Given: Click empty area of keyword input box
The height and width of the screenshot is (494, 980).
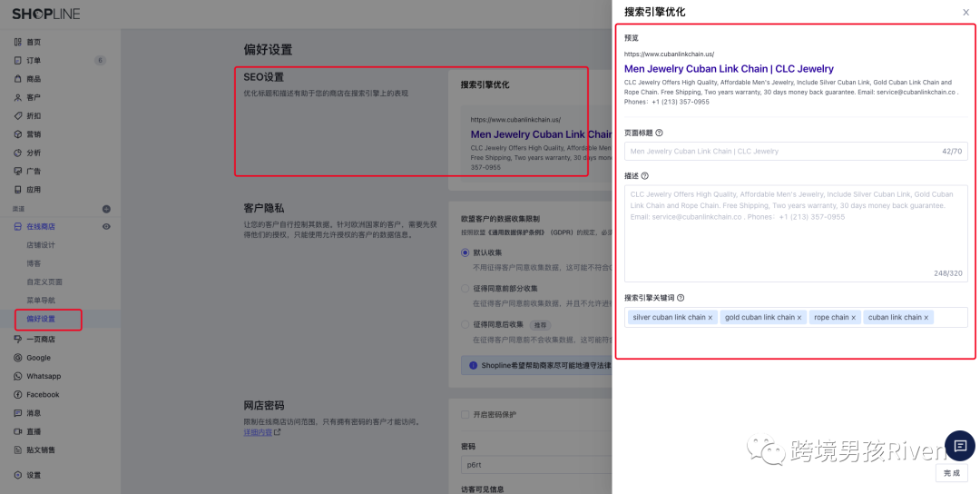Looking at the screenshot, I should point(950,318).
